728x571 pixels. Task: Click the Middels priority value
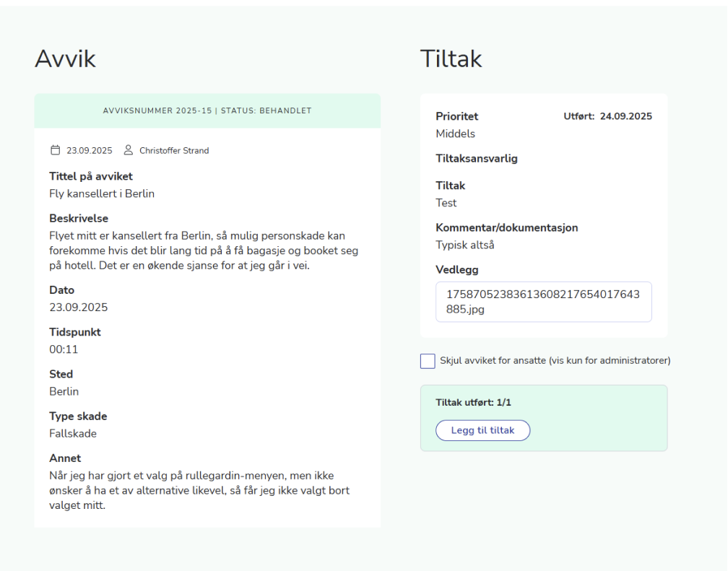[455, 134]
